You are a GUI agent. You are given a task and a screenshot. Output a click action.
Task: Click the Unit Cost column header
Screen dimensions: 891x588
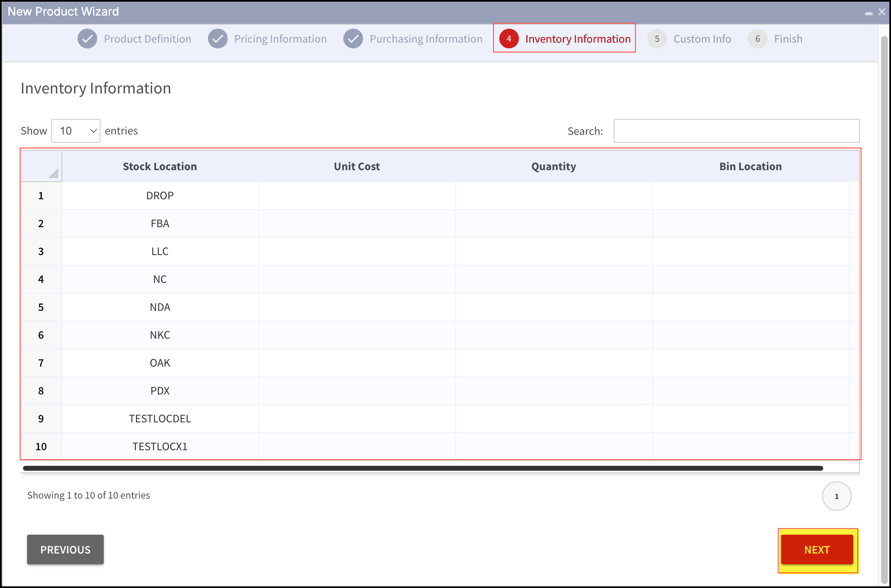coord(357,166)
